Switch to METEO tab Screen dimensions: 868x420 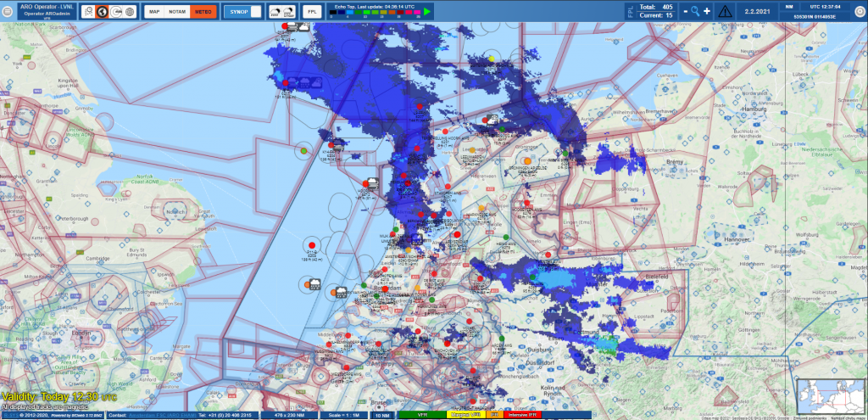(x=203, y=12)
